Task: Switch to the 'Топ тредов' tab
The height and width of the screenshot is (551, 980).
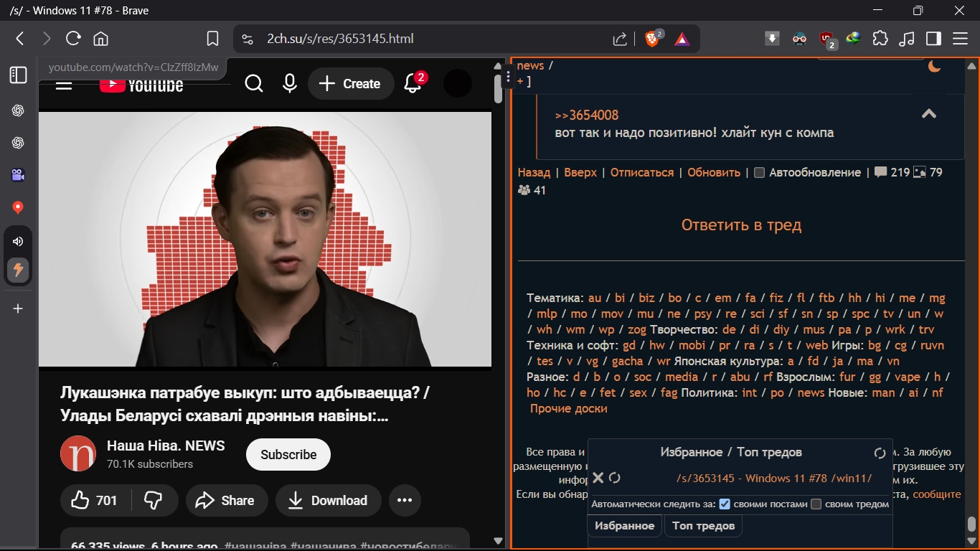Action: [702, 525]
